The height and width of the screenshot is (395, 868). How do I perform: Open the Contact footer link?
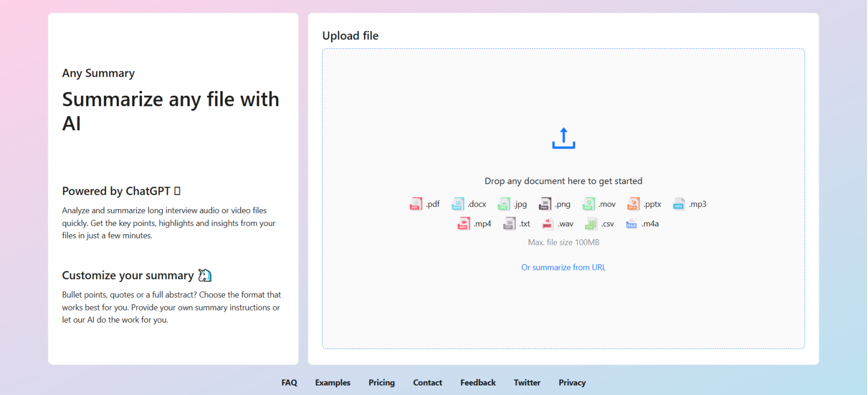428,383
